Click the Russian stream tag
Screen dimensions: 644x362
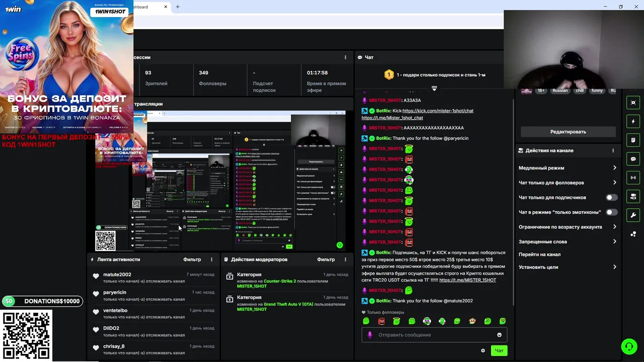pyautogui.click(x=560, y=91)
